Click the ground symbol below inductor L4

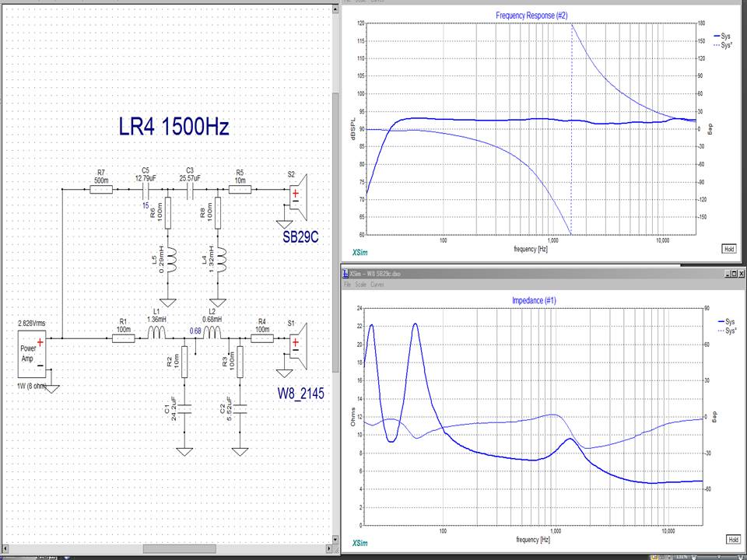tap(218, 303)
